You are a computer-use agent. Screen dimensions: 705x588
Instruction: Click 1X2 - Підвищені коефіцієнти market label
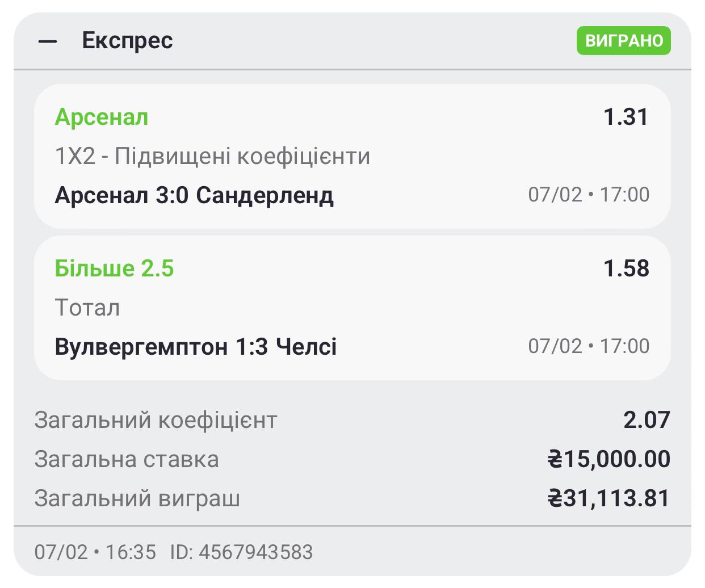pyautogui.click(x=212, y=156)
